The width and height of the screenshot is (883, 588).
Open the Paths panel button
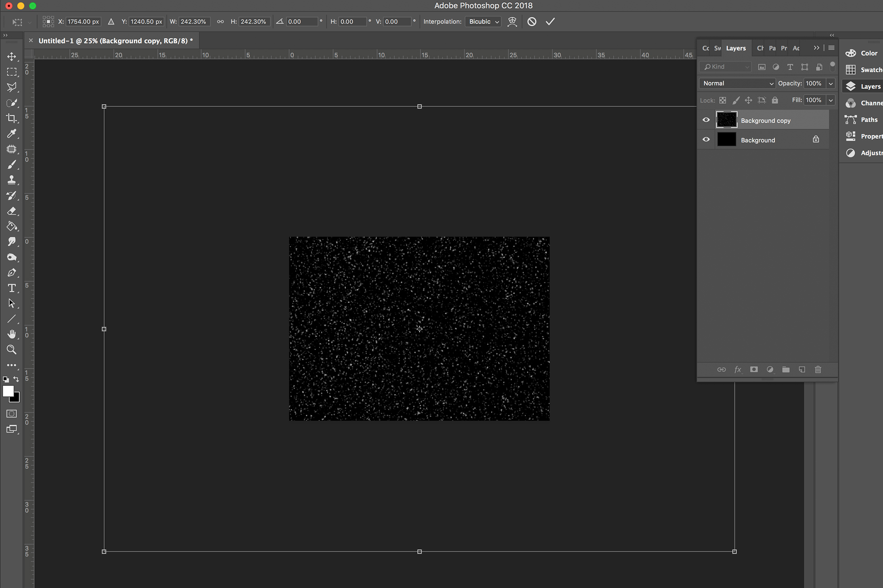pyautogui.click(x=864, y=120)
